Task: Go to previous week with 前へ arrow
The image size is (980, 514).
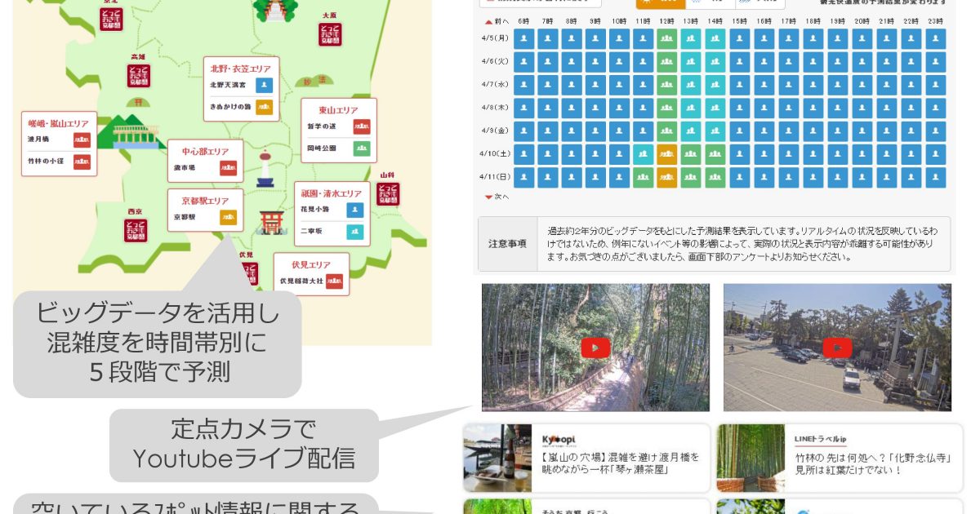Action: (497, 22)
